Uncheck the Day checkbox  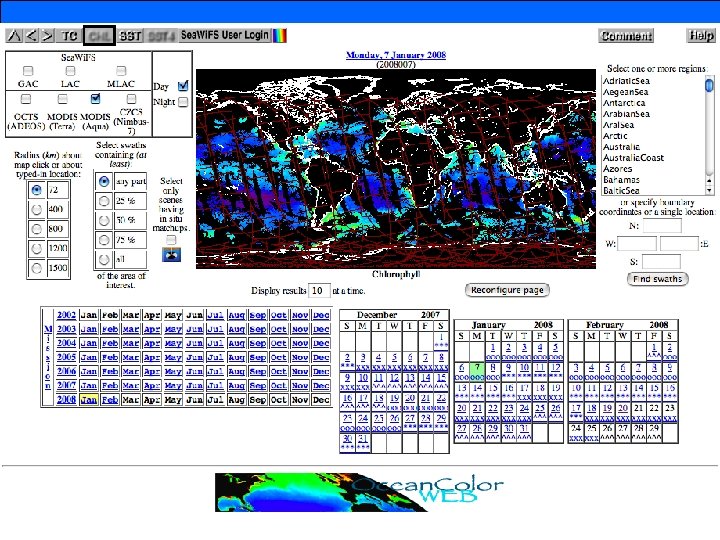[x=183, y=85]
